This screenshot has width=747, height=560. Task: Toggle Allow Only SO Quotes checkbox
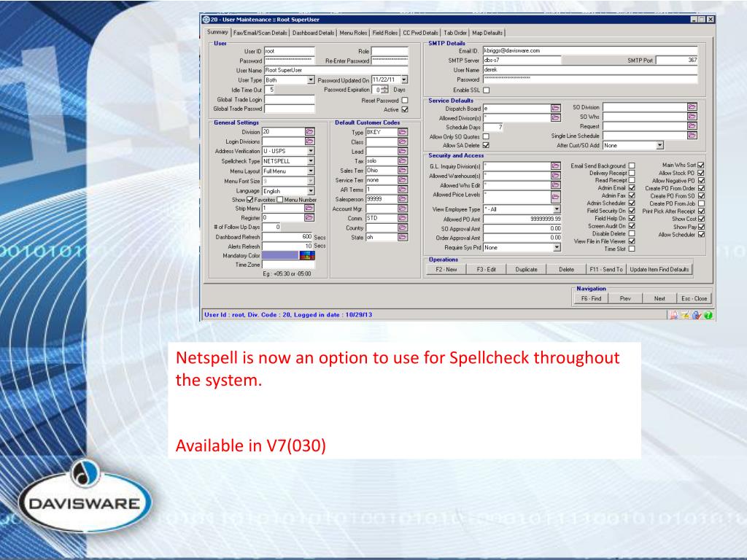486,136
